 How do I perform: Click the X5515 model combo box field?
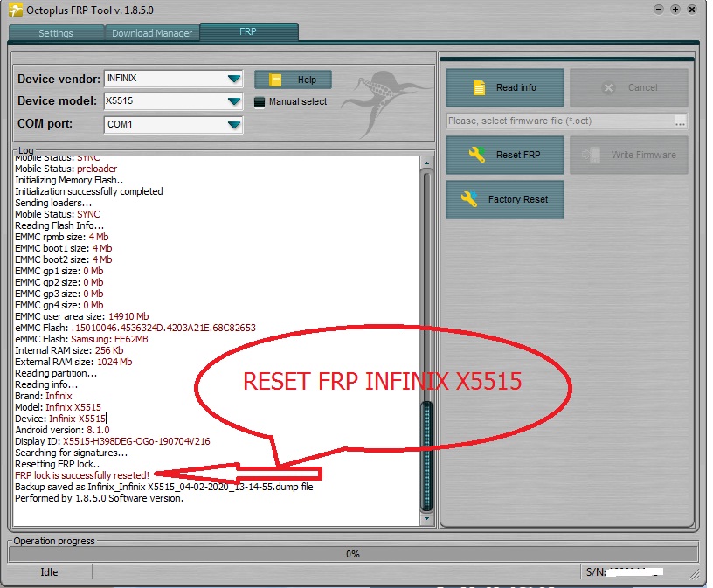pos(173,101)
